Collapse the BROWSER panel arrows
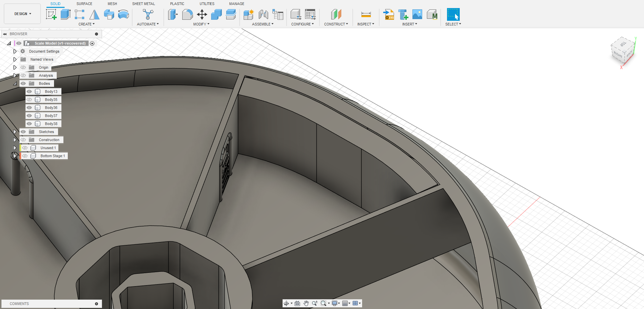This screenshot has height=309, width=644. pos(5,34)
